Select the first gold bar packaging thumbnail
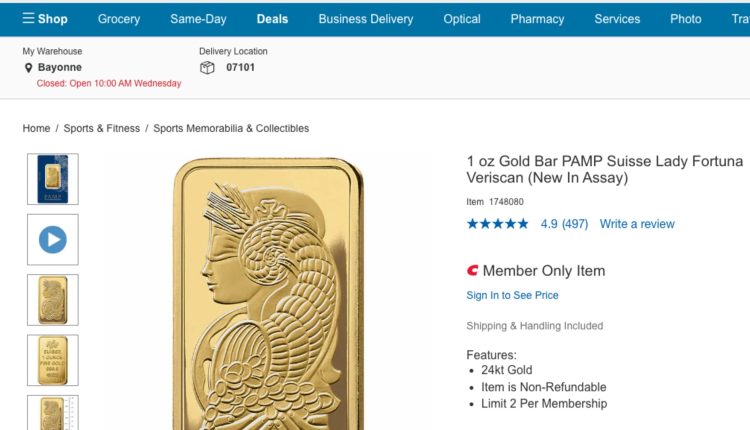The image size is (750, 430). point(52,179)
